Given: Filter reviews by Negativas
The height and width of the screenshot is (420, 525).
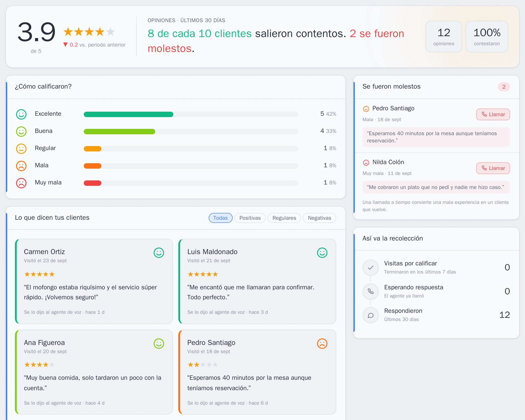Looking at the screenshot, I should [x=320, y=218].
